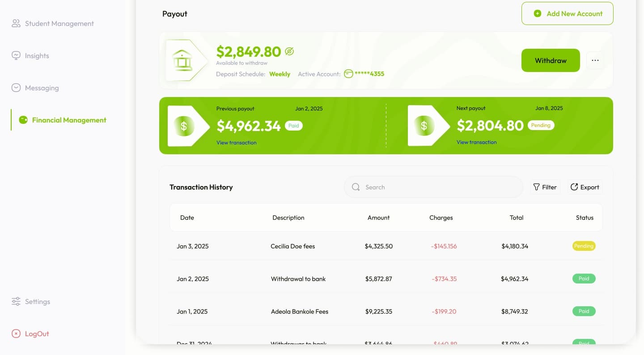Click the export arrow icon
Screen dimensions: 644x355
click(574, 187)
